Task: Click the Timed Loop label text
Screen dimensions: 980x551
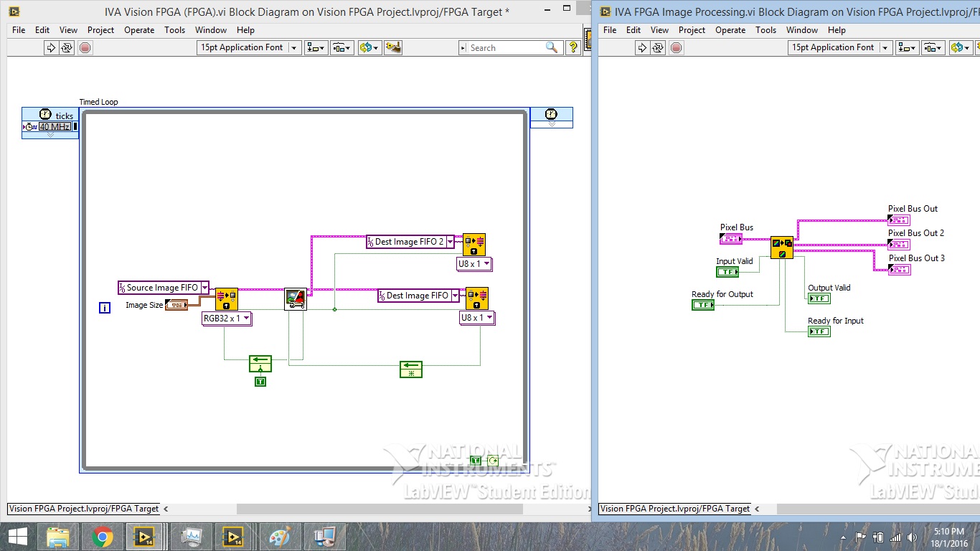Action: tap(98, 102)
